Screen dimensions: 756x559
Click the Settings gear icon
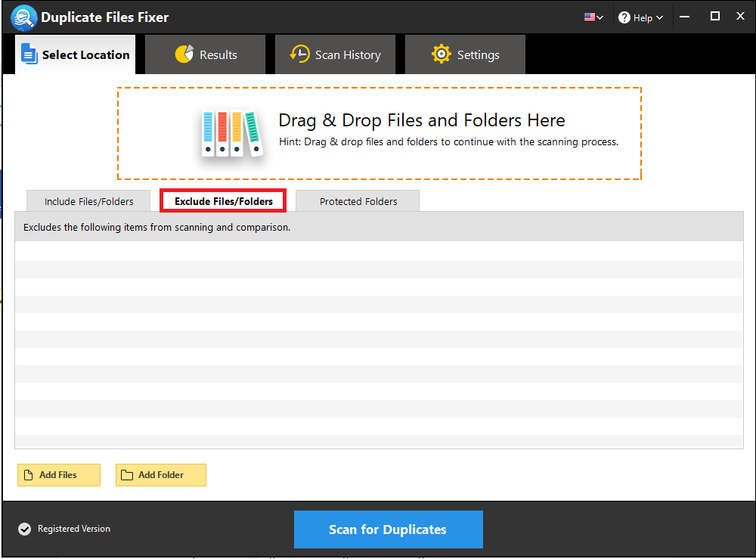[x=442, y=54]
